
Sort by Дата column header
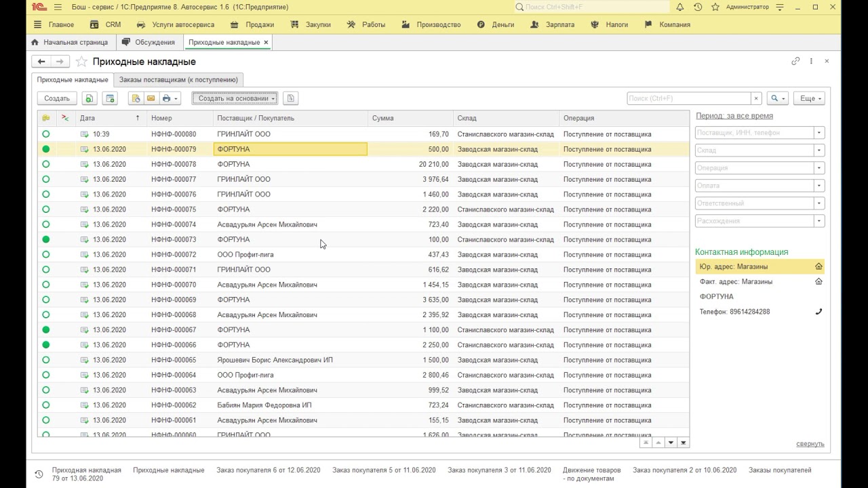pos(109,118)
